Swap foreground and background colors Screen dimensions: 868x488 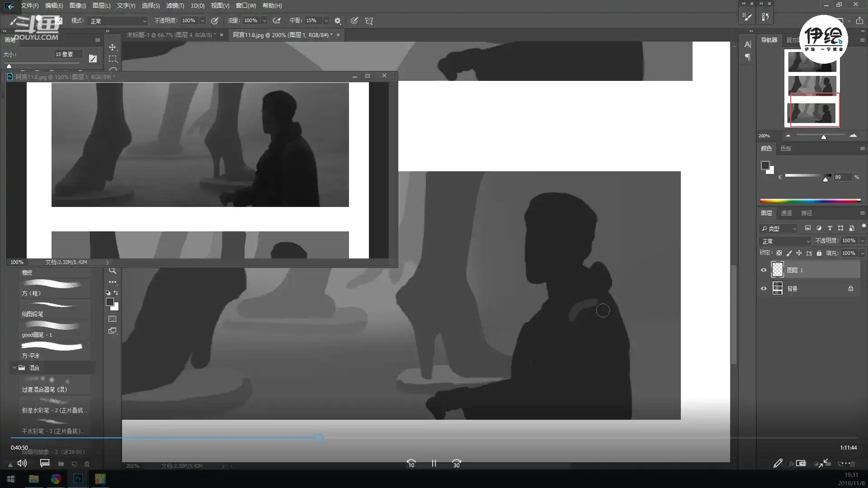click(116, 293)
